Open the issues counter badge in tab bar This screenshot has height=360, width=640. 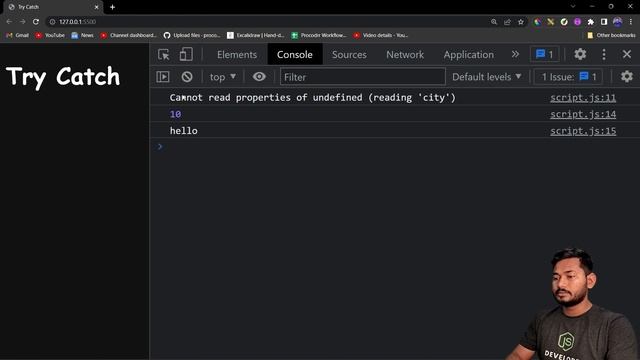tap(544, 54)
